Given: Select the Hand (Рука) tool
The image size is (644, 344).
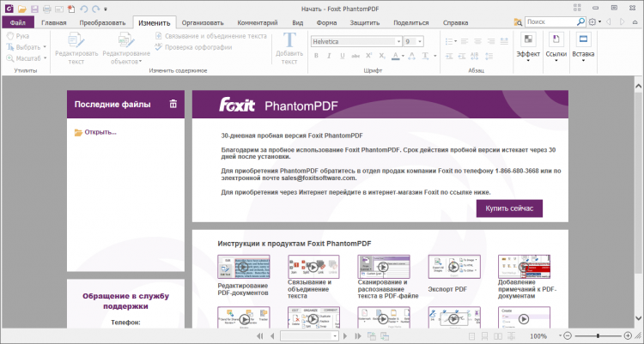Looking at the screenshot, I should 18,36.
